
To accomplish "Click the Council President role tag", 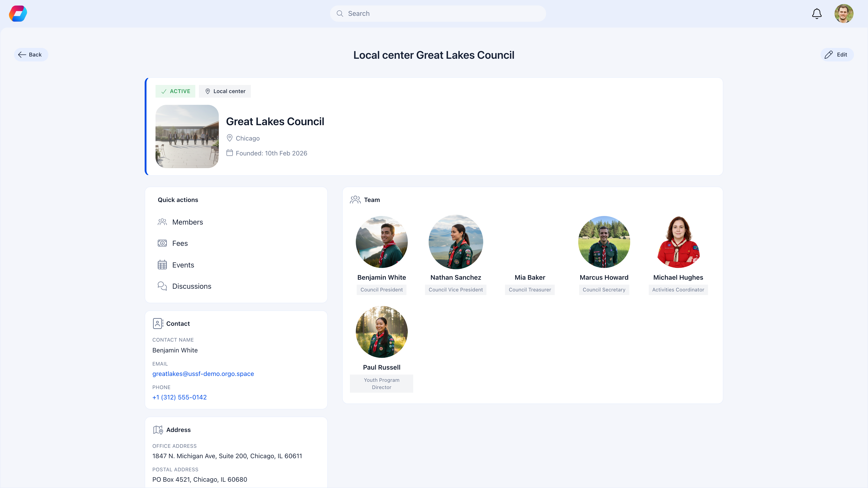I will tap(381, 290).
